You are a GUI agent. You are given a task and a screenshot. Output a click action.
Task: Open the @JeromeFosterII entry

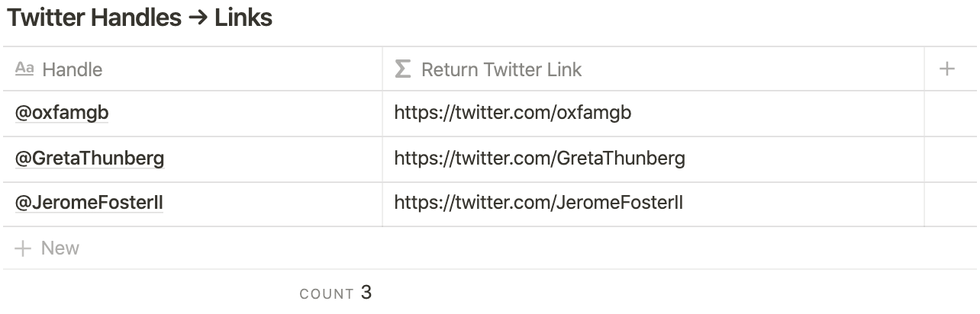89,203
